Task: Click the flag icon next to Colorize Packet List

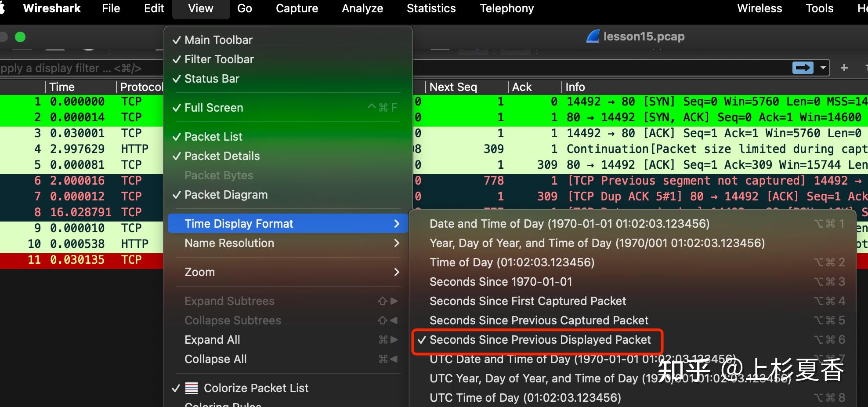Action: point(192,388)
